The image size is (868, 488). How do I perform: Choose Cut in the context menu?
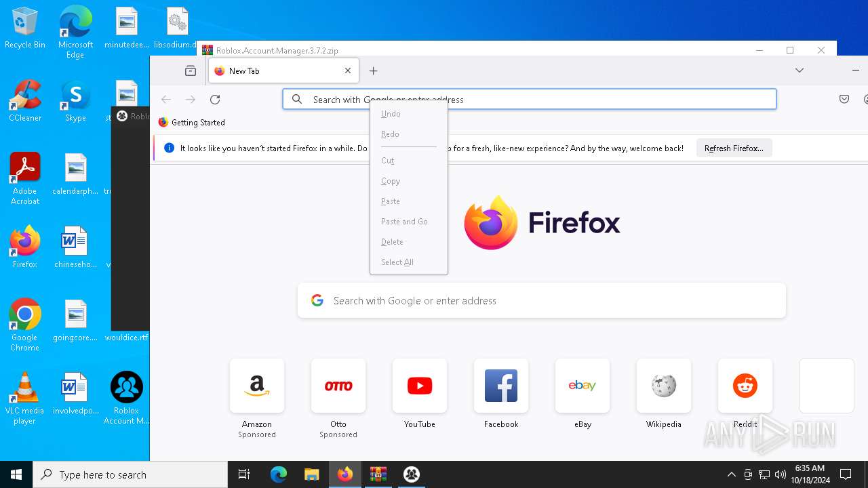(x=408, y=161)
